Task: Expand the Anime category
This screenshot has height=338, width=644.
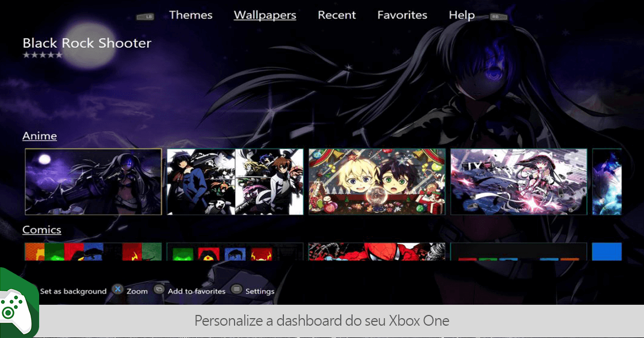Action: tap(39, 136)
